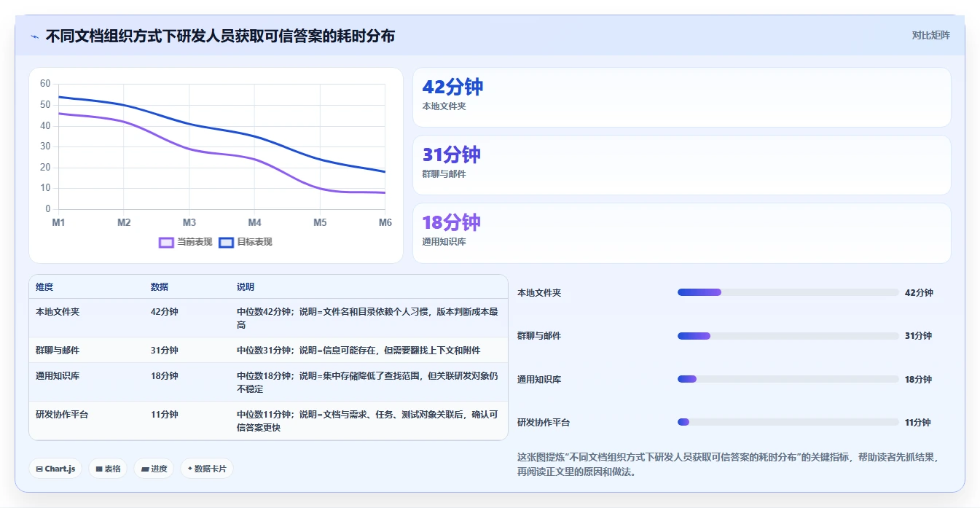Click the 研发协作平台 progress bar

[788, 422]
